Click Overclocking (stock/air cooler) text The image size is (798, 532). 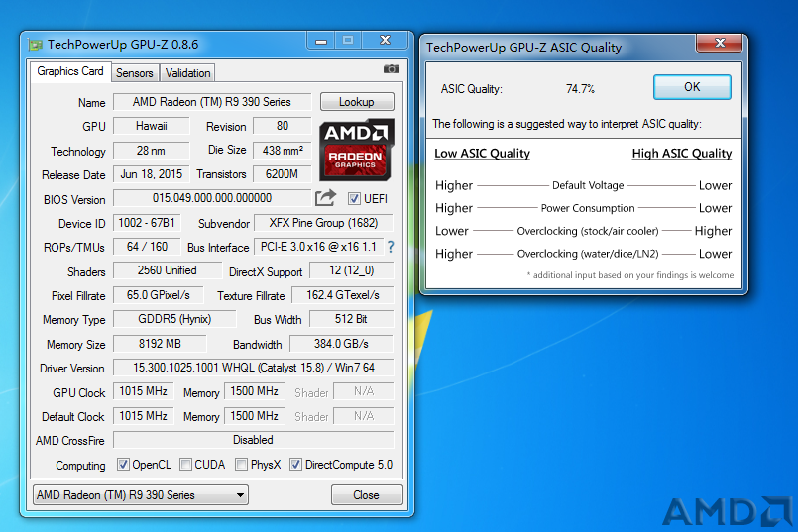click(588, 231)
